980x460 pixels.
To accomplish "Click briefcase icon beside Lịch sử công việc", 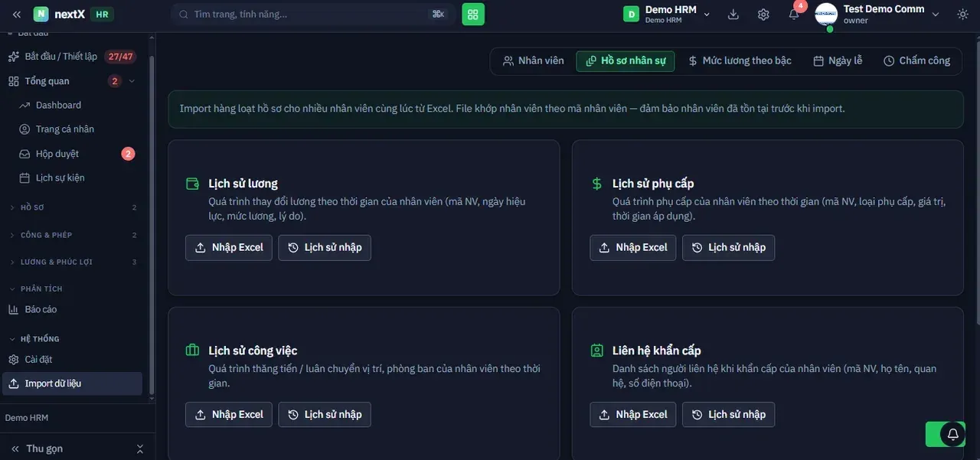I will point(192,351).
